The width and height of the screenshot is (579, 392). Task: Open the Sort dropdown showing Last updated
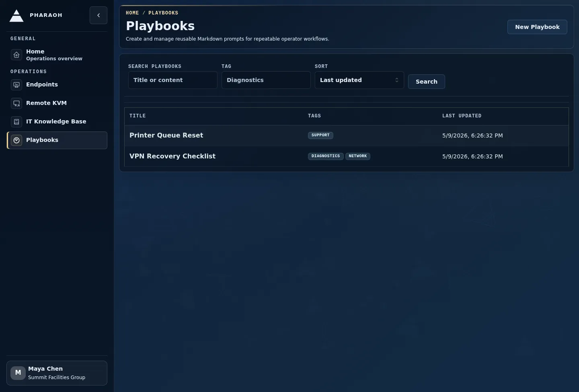[359, 80]
